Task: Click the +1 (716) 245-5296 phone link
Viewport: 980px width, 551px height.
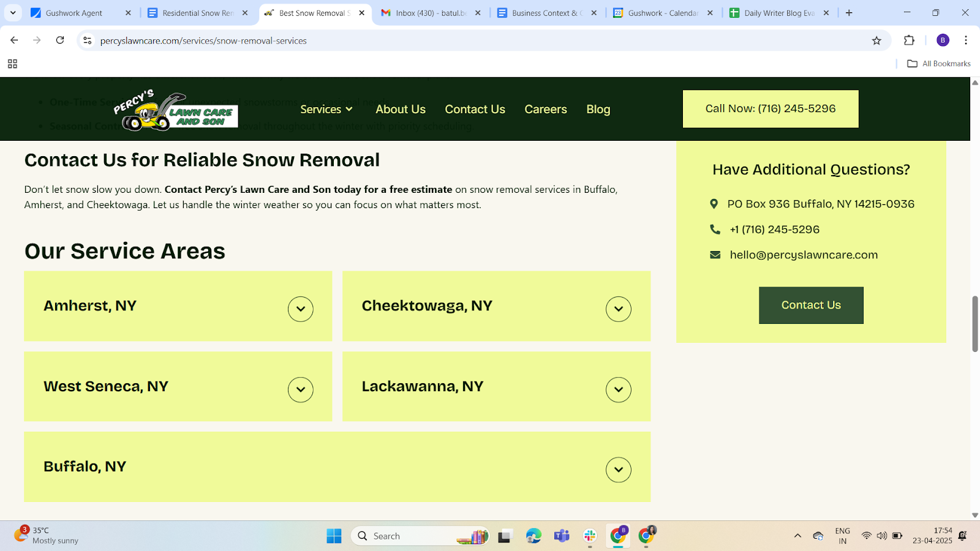Action: pyautogui.click(x=774, y=230)
